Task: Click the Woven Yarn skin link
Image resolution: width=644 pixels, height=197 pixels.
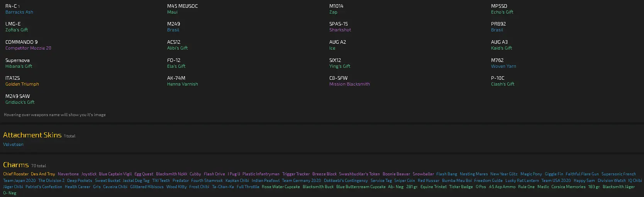Action: tap(503, 66)
